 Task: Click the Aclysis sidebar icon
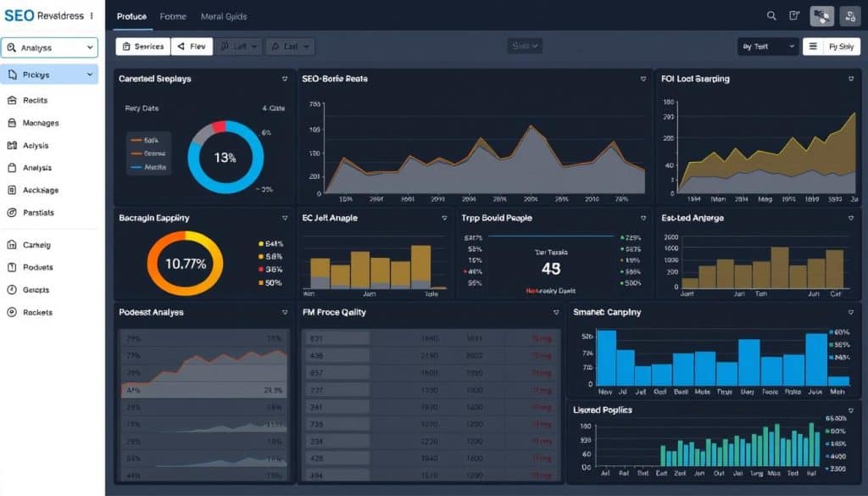pos(12,146)
